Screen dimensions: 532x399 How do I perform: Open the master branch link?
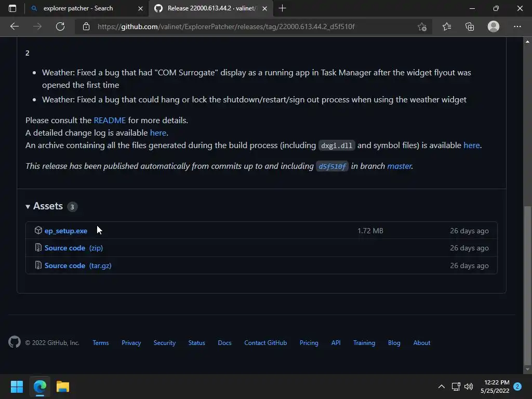tap(400, 166)
